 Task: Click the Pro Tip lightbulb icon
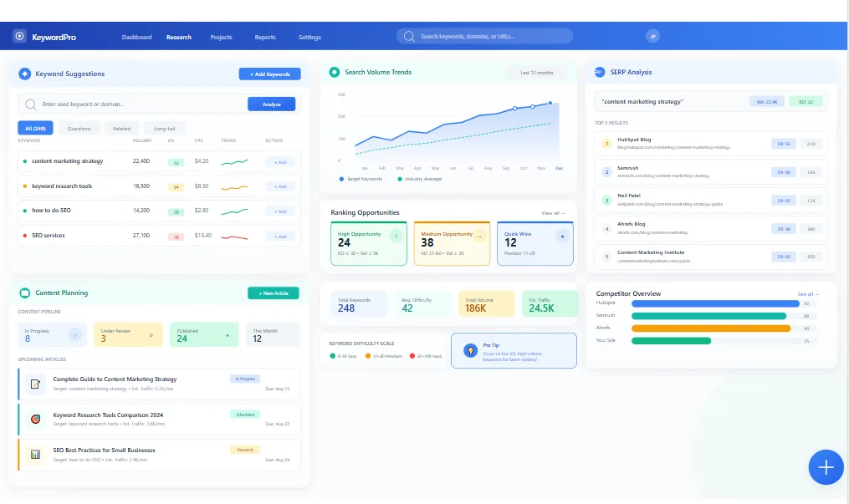470,350
